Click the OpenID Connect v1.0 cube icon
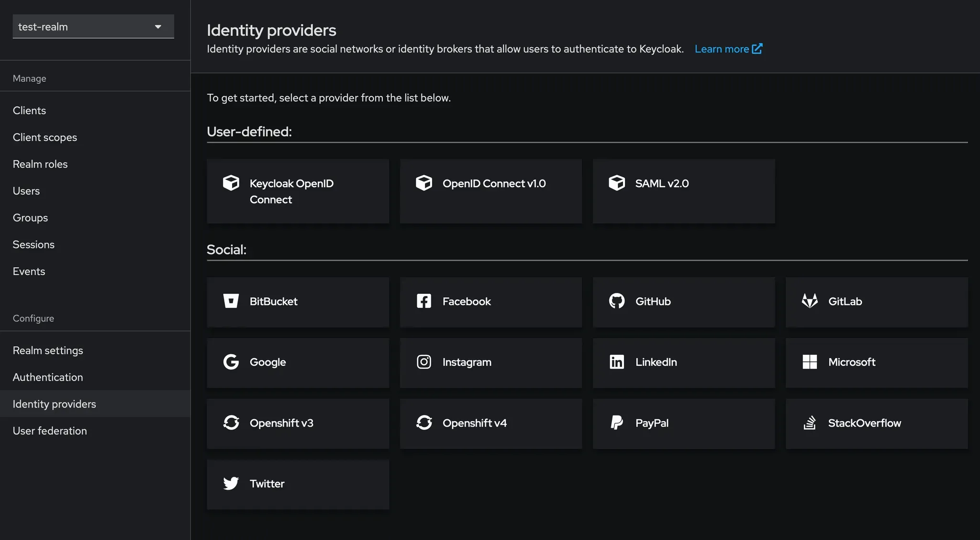 (x=424, y=183)
